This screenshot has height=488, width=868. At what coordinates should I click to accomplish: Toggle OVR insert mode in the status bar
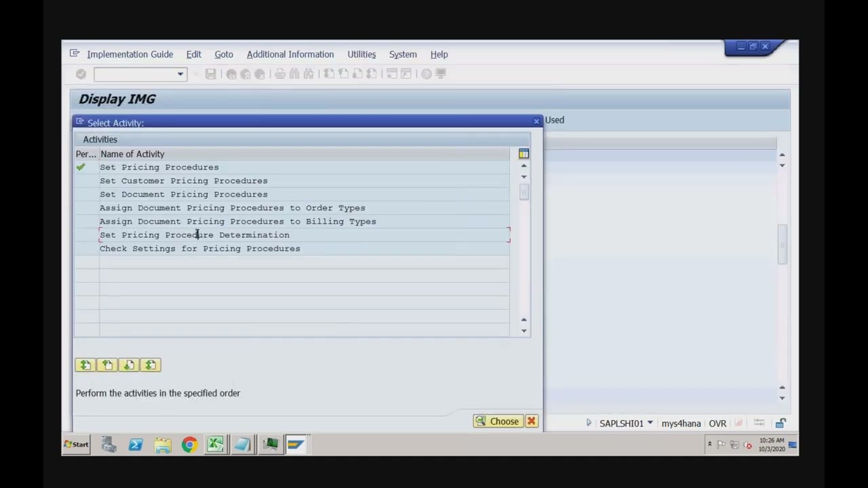click(717, 424)
